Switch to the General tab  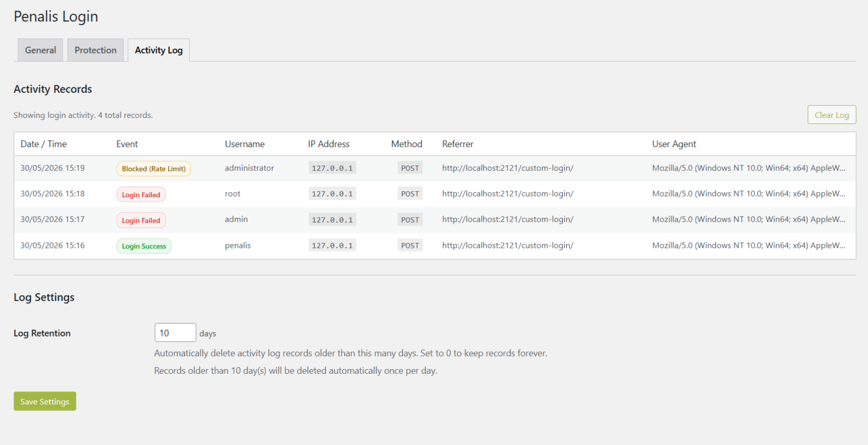point(41,50)
